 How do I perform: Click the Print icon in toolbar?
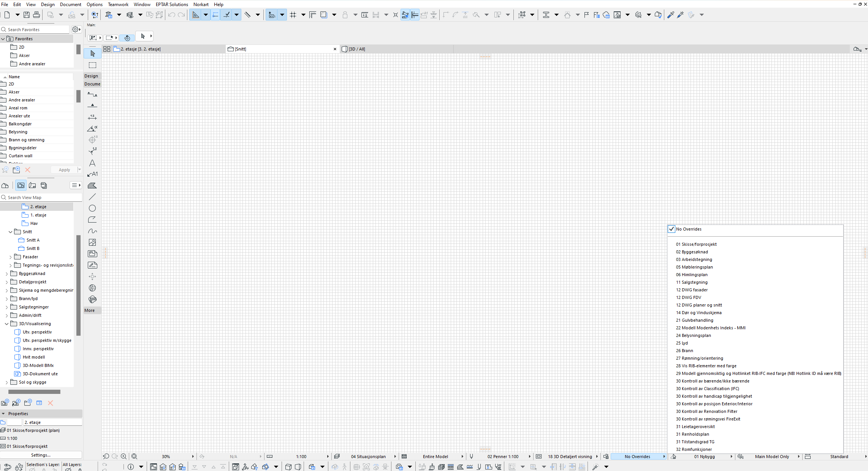coord(36,15)
